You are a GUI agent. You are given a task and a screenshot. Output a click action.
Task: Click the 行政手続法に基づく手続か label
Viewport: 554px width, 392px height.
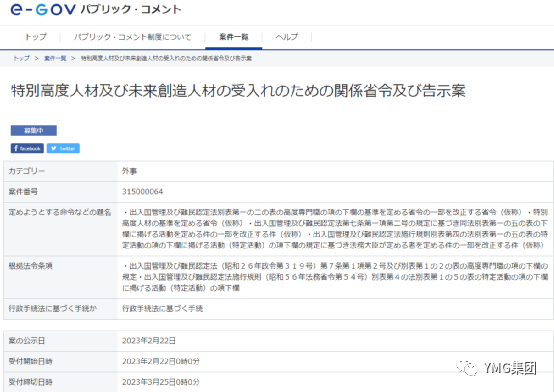53,309
